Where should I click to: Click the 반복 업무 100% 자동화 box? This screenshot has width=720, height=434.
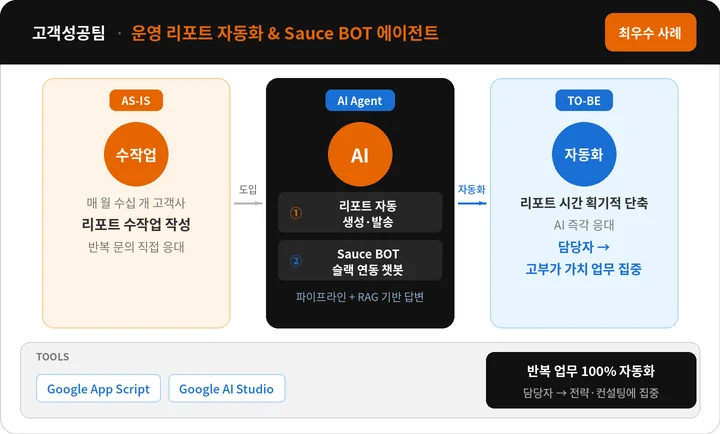pyautogui.click(x=591, y=380)
